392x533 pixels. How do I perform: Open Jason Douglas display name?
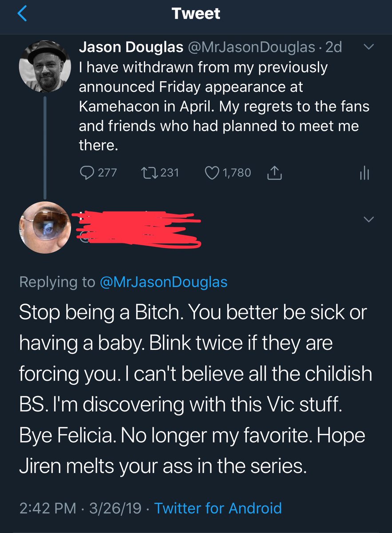[x=131, y=47]
